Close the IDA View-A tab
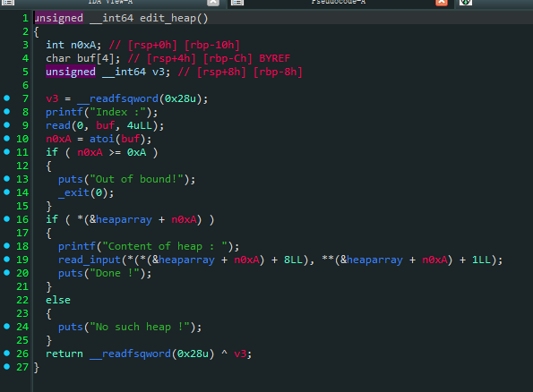The width and height of the screenshot is (533, 392). tap(213, 3)
